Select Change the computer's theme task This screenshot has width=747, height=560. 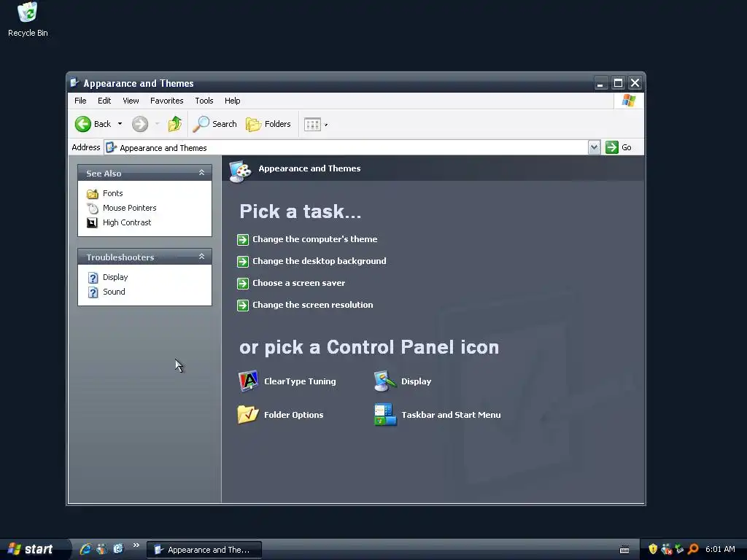pos(315,239)
